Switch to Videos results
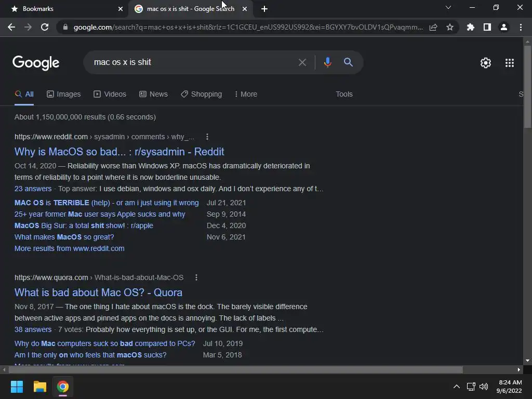 [110, 95]
